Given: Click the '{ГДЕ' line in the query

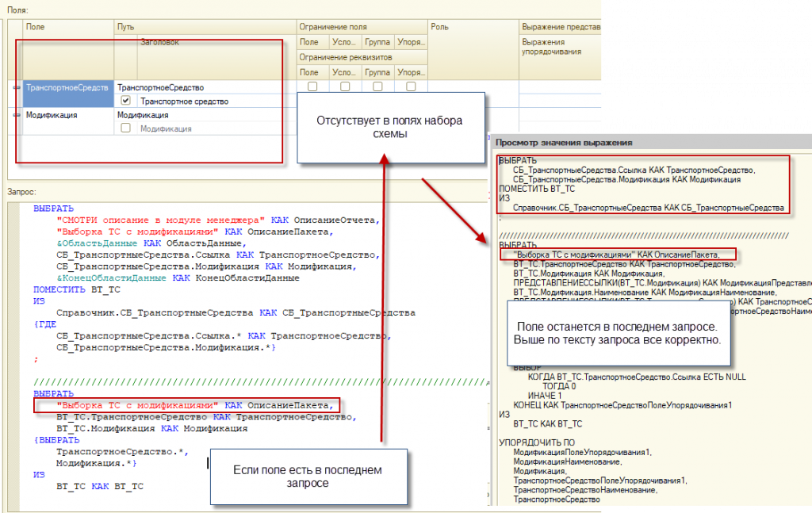Looking at the screenshot, I should (45, 324).
